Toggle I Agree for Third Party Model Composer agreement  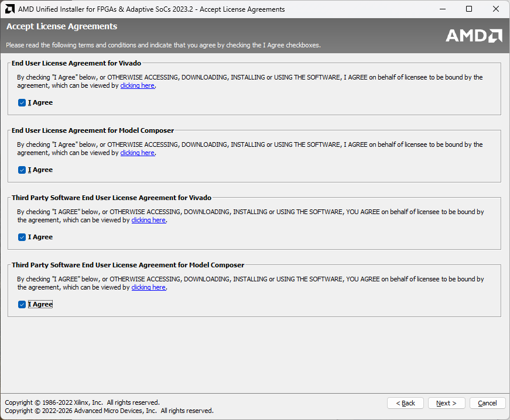coord(22,305)
